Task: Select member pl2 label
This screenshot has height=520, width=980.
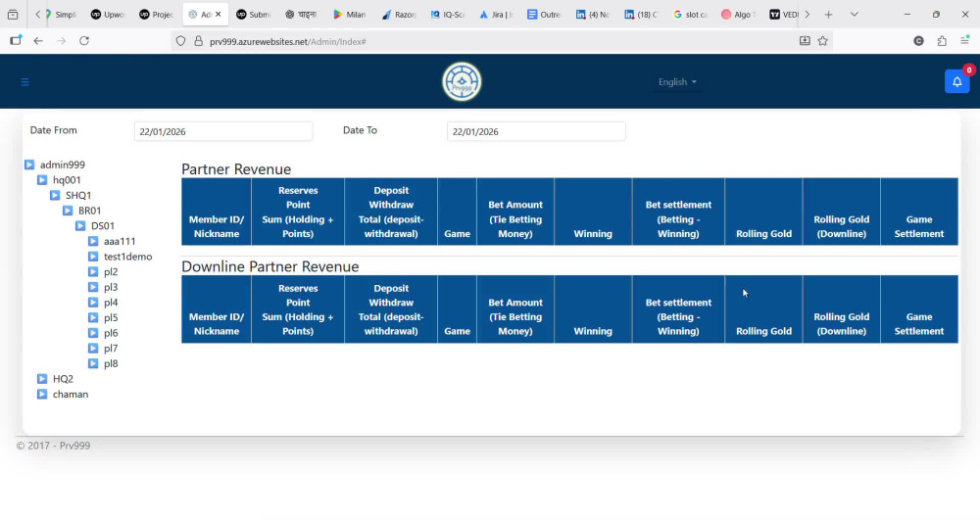Action: tap(112, 271)
